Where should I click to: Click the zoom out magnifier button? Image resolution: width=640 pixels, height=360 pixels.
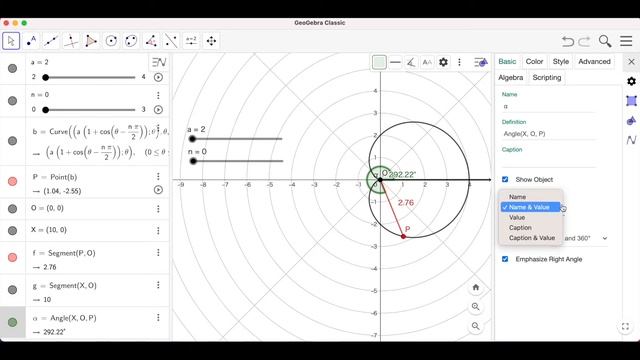pos(476,326)
